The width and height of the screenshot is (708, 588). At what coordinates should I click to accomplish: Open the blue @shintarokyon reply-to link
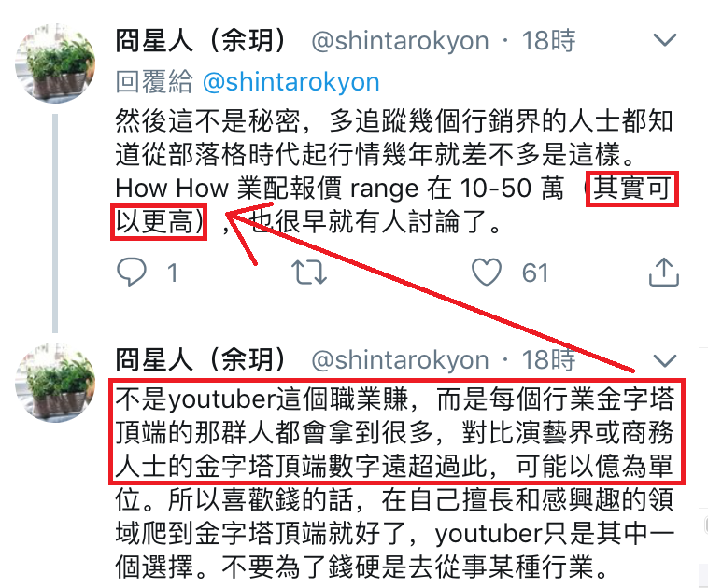[x=291, y=82]
